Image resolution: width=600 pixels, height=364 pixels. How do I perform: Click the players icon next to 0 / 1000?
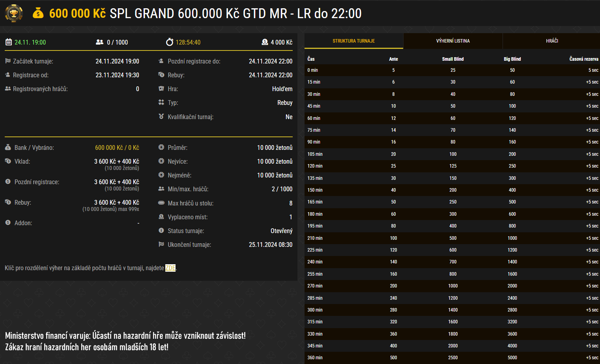point(99,42)
